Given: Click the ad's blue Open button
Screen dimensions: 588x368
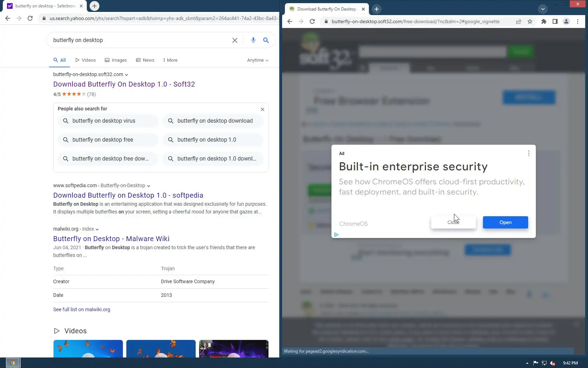Looking at the screenshot, I should 505,223.
